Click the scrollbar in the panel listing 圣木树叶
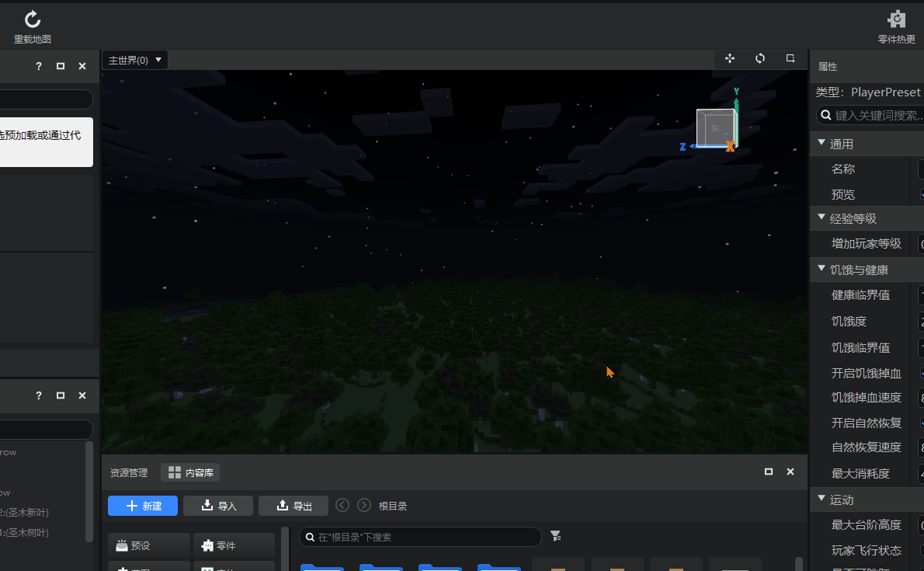924x571 pixels. click(x=89, y=491)
